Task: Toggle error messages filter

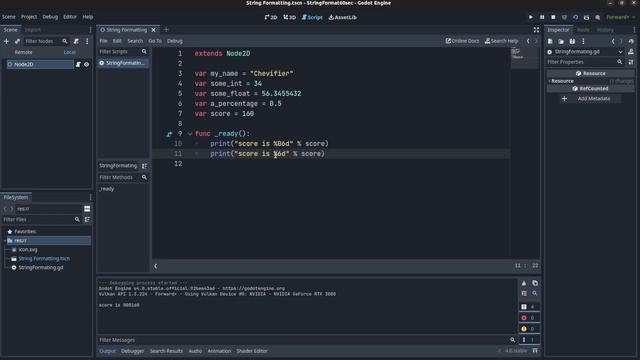Action: (x=529, y=318)
